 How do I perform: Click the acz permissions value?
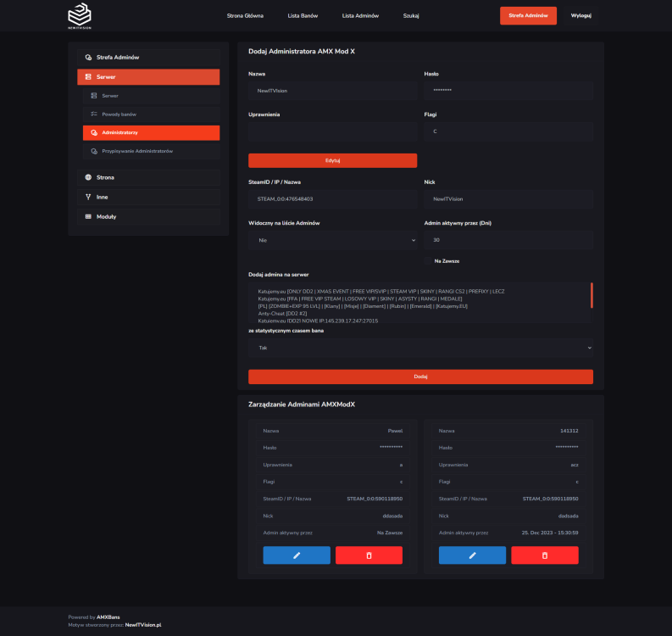coord(575,465)
